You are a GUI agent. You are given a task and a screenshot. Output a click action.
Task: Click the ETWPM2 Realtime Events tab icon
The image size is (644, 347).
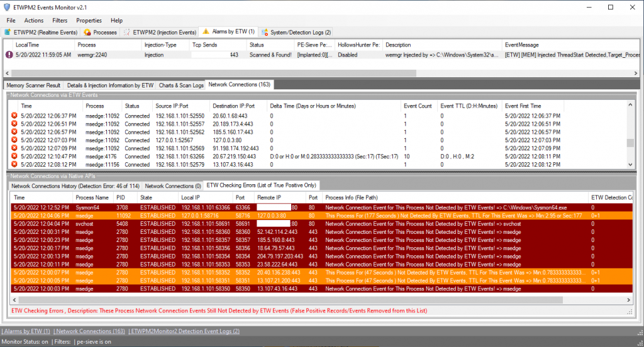[x=8, y=32]
